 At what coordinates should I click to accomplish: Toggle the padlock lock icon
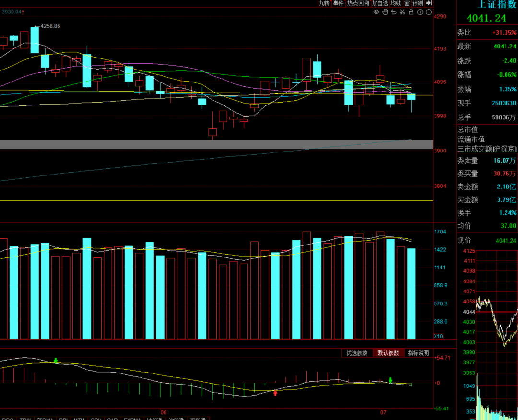tap(412, 12)
